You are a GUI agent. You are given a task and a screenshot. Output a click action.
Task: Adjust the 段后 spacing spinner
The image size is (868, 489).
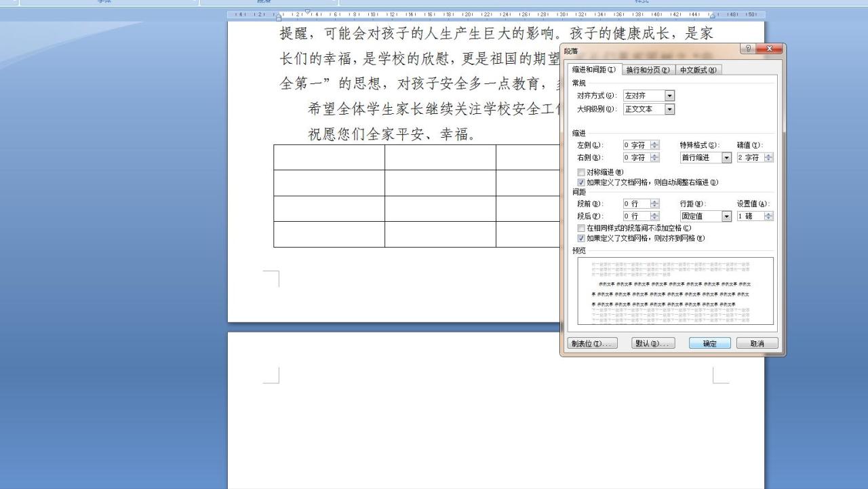tap(654, 216)
